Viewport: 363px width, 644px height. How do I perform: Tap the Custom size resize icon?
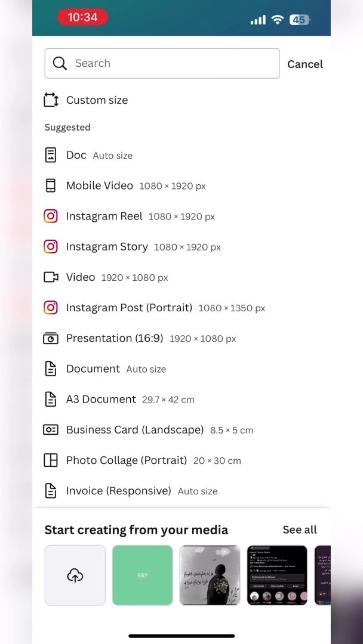pos(51,100)
